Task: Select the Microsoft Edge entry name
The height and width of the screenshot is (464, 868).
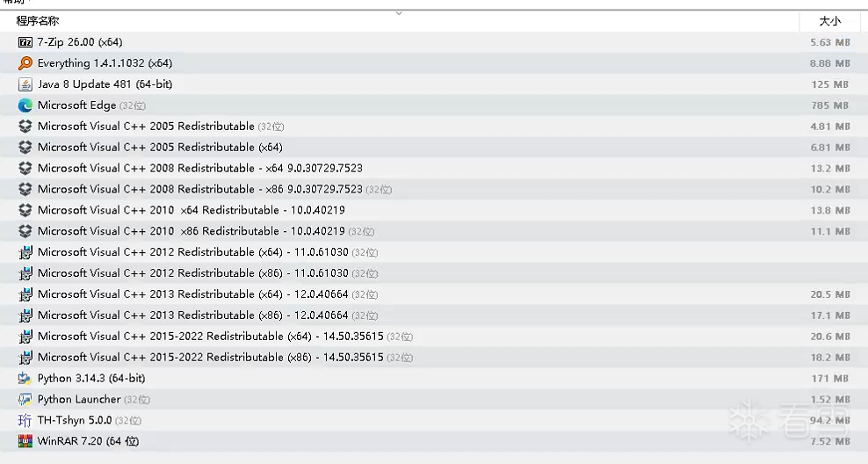Action: (77, 105)
